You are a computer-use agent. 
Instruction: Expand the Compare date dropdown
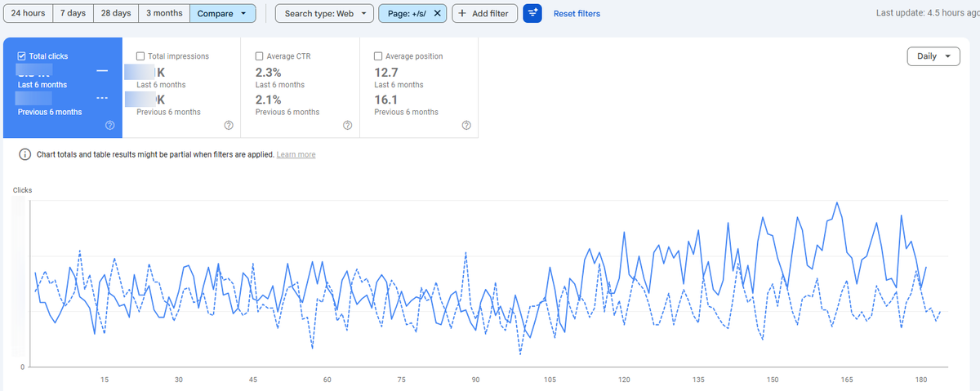[x=222, y=14]
